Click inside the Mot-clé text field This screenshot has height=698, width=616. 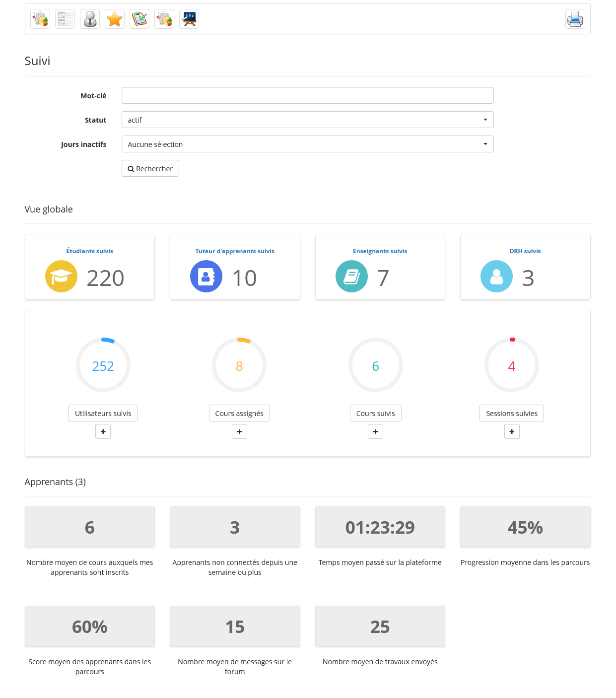click(x=307, y=95)
